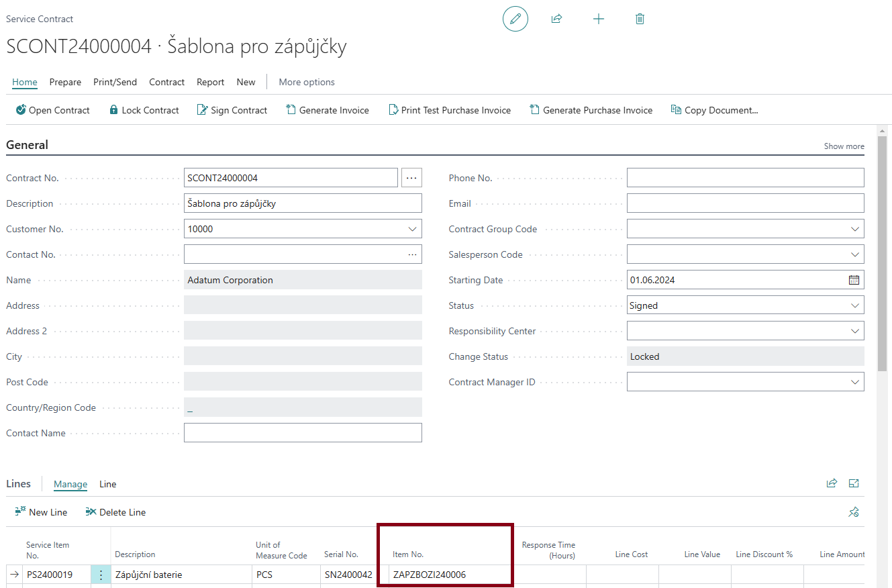Click the Item No. column header

click(x=408, y=554)
